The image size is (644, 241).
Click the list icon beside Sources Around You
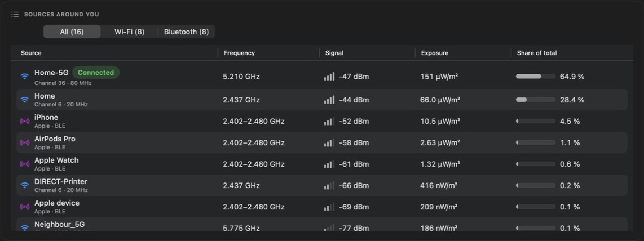tap(15, 14)
